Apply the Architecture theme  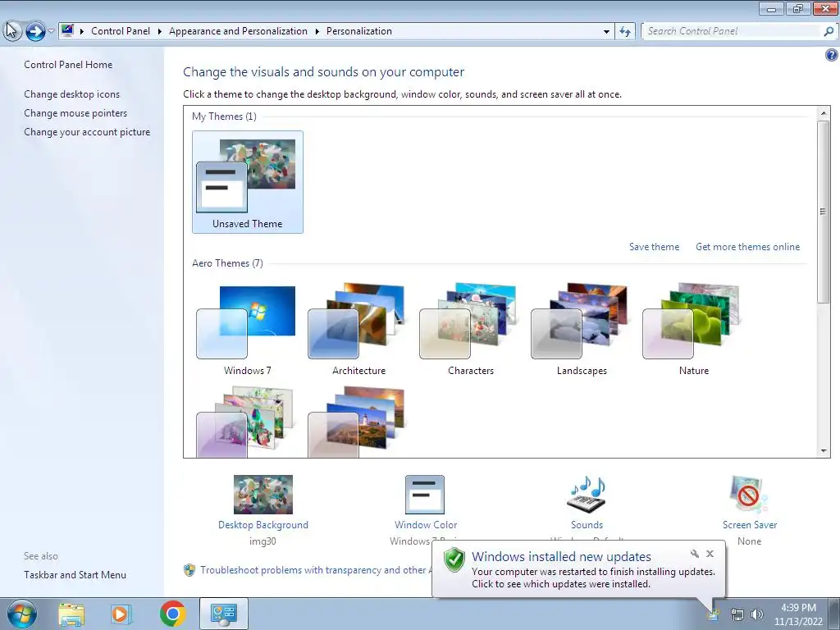tap(358, 330)
